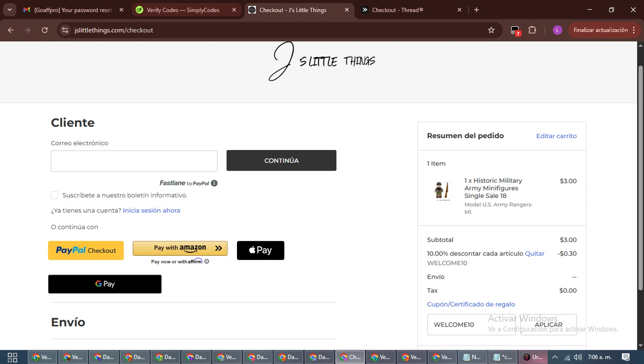Viewport: 644px width, 364px height.
Task: Click the minifigure product thumbnail
Action: click(442, 191)
